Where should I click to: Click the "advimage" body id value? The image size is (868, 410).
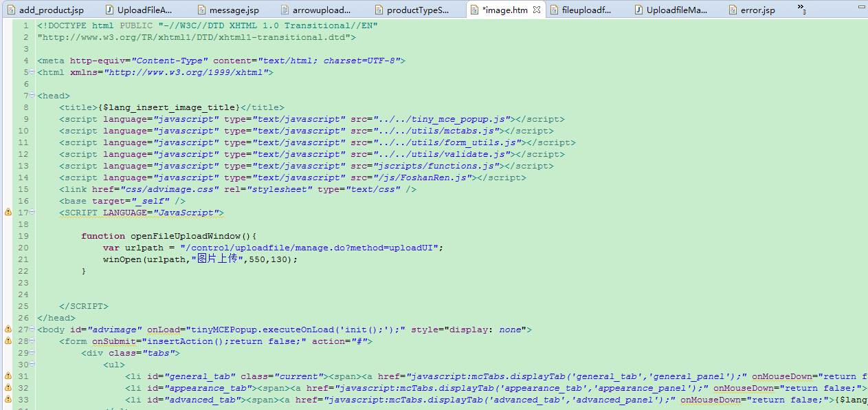tap(114, 330)
